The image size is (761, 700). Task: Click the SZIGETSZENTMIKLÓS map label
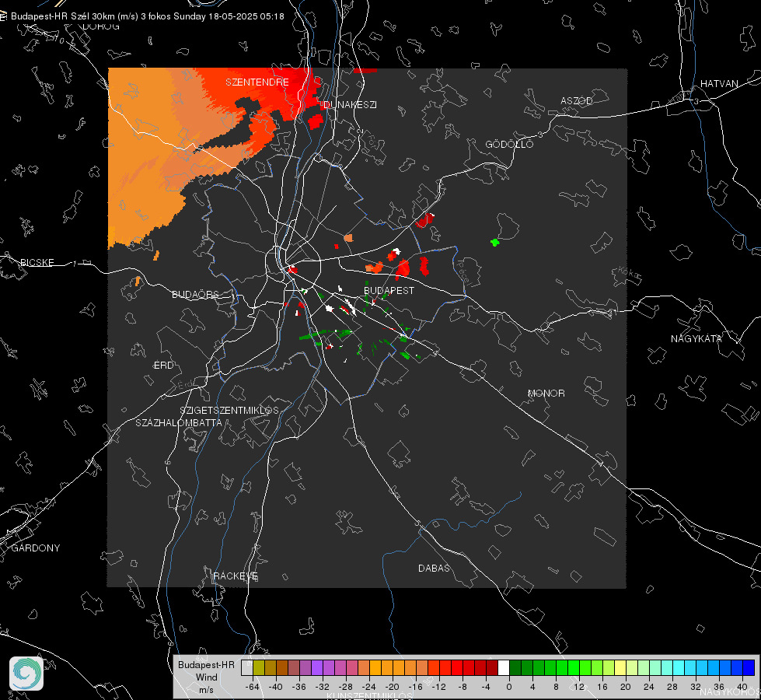click(229, 411)
